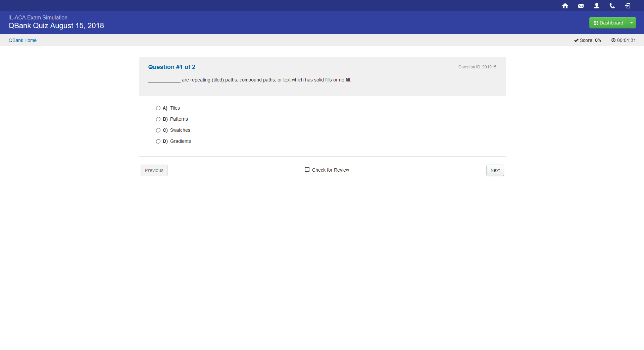Open the green Dashboard button
644x350 pixels.
[608, 23]
